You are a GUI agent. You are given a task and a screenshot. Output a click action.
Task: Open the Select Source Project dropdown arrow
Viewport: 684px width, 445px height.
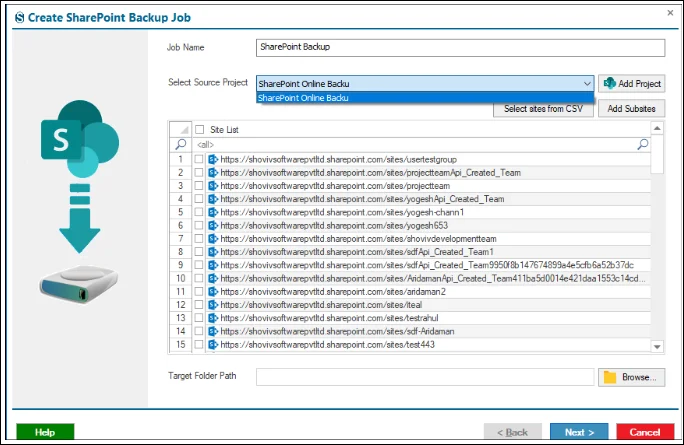(x=587, y=83)
